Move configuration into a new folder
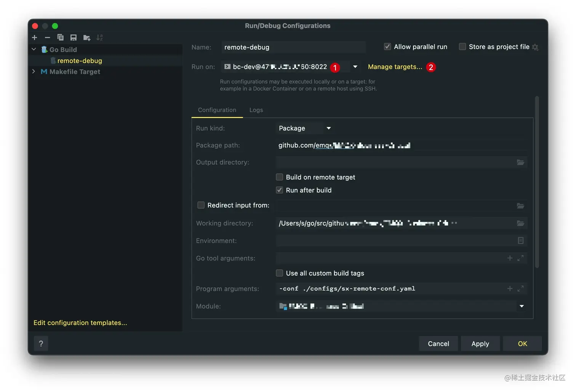The width and height of the screenshot is (576, 392). (x=86, y=38)
